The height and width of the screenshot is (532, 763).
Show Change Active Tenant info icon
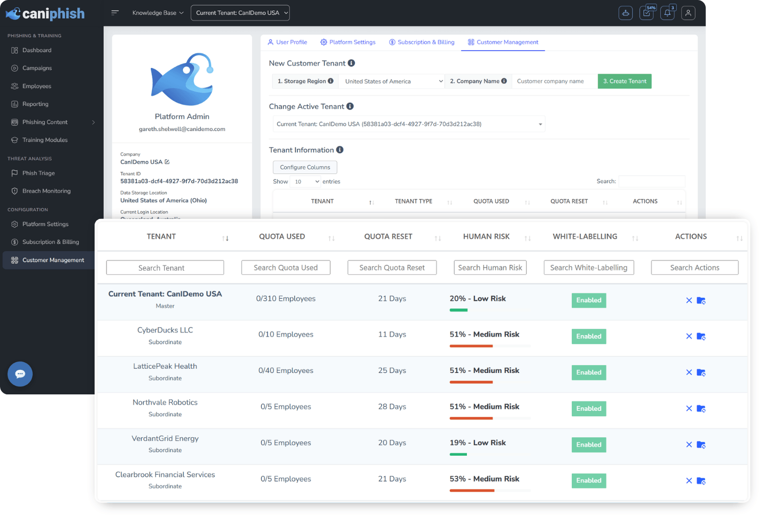[350, 106]
